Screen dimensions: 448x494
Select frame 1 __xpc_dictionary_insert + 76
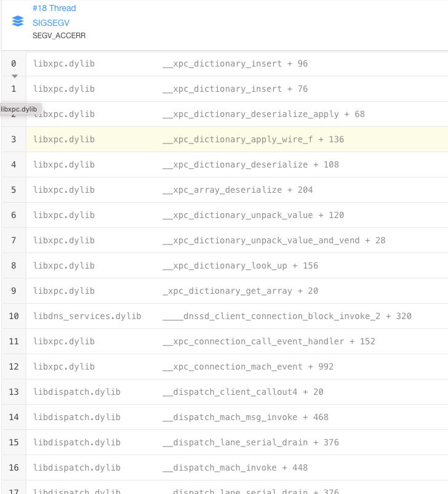coord(234,89)
